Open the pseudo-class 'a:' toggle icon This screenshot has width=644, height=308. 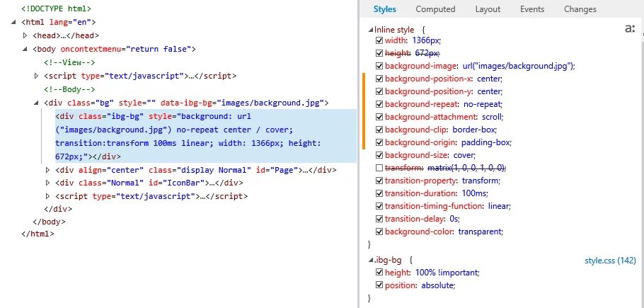(x=630, y=28)
